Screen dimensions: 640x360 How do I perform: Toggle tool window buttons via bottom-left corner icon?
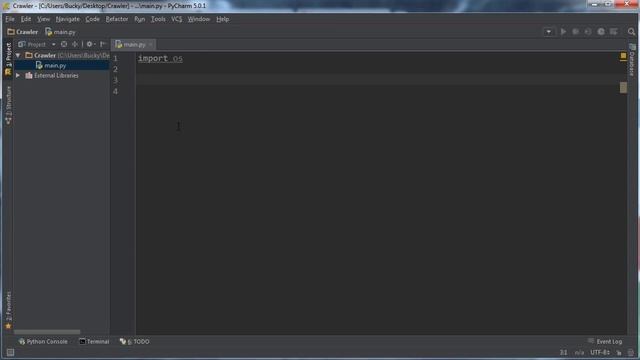point(10,352)
